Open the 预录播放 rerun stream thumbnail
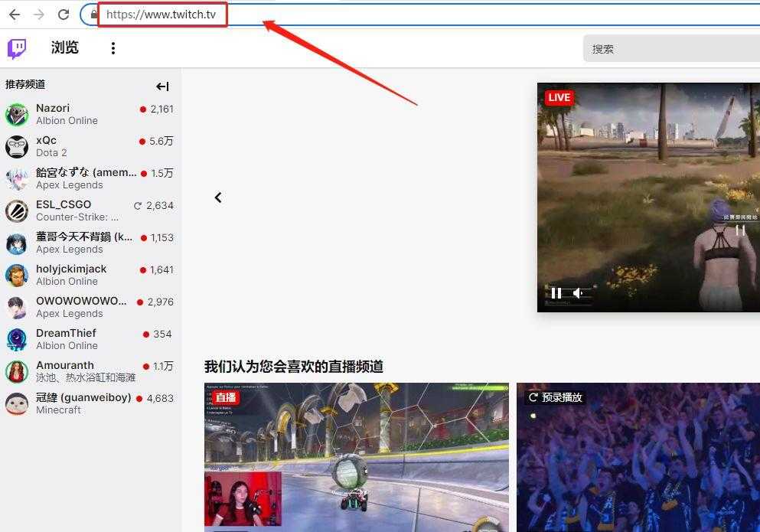760x532 pixels. pyautogui.click(x=638, y=457)
